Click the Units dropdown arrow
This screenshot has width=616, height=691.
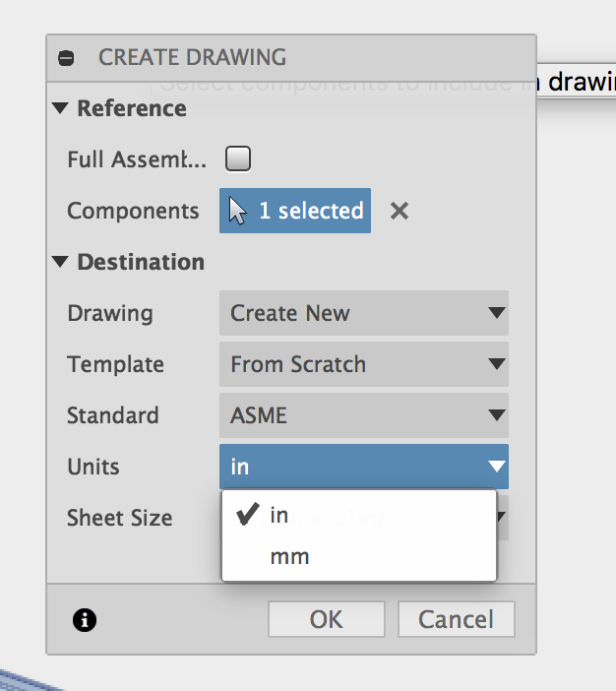[x=496, y=467]
